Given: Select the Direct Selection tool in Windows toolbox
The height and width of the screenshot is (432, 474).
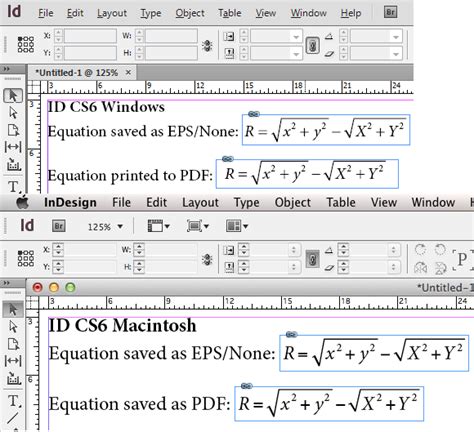Looking at the screenshot, I should click(x=13, y=113).
